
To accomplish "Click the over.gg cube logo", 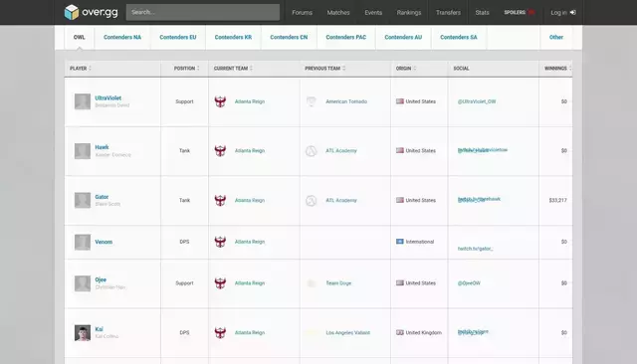I will coord(72,12).
